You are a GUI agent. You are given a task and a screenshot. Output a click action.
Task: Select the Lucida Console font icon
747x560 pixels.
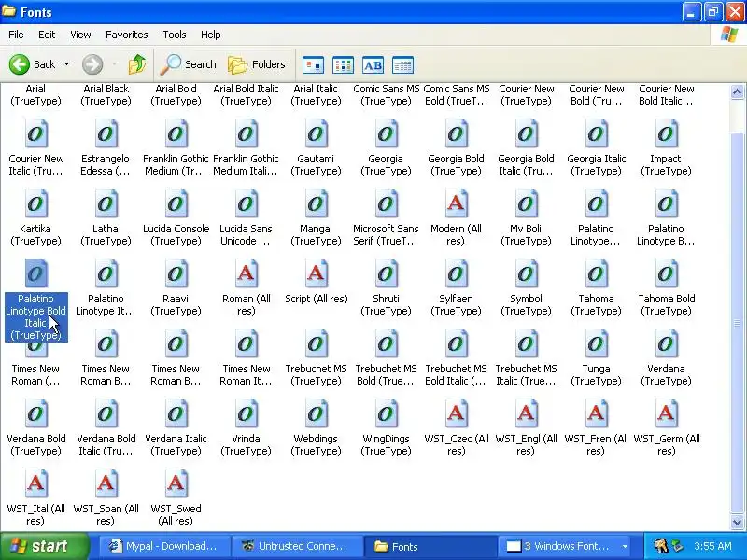(176, 203)
